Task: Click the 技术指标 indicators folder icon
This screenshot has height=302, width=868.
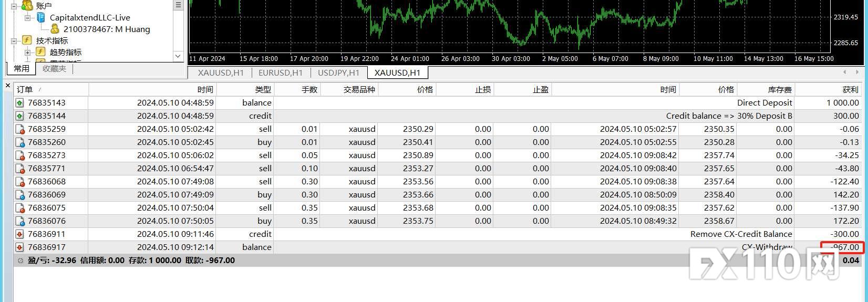Action: pos(27,40)
